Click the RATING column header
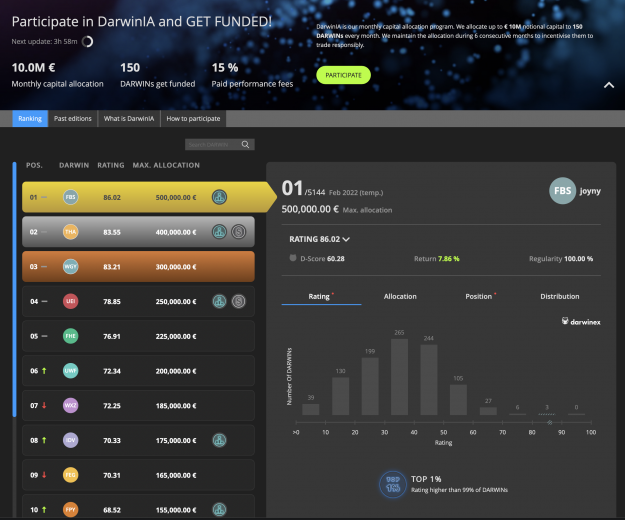This screenshot has height=520, width=625. [x=111, y=165]
